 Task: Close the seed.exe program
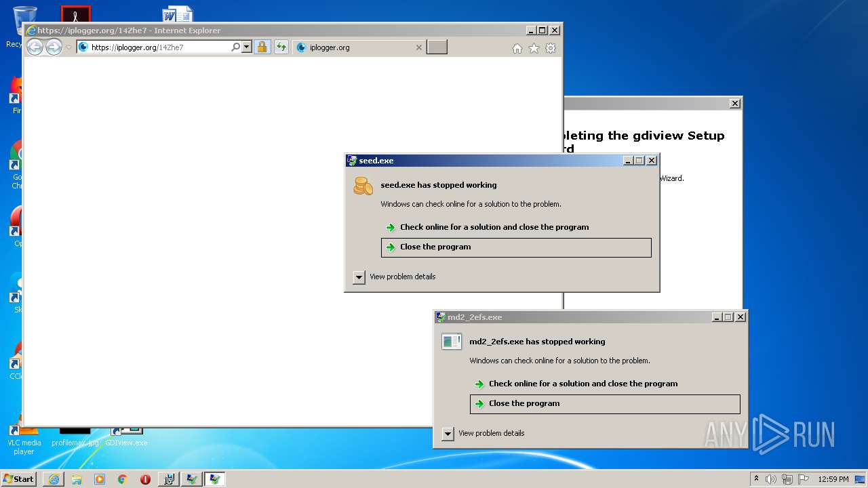click(516, 247)
